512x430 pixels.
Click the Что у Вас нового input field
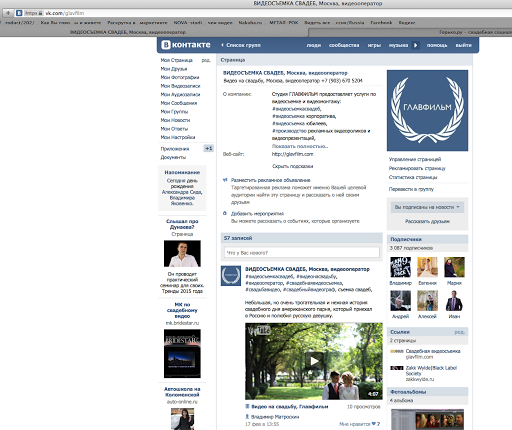[x=302, y=252]
